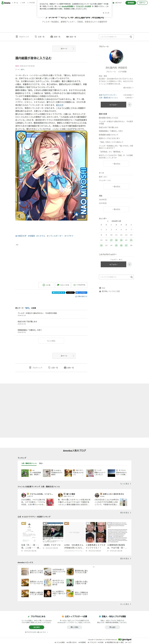
Task: Open the 画像一覧 nav item under the blog title
Action: click(55, 37)
